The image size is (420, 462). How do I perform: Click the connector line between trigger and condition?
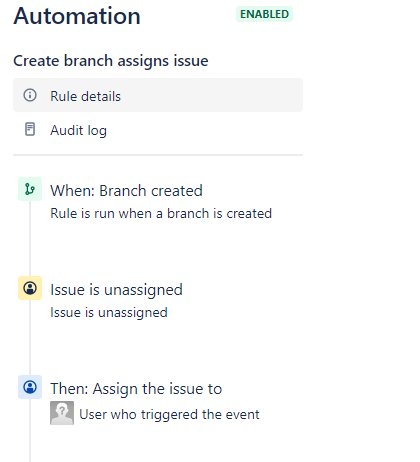tap(30, 238)
